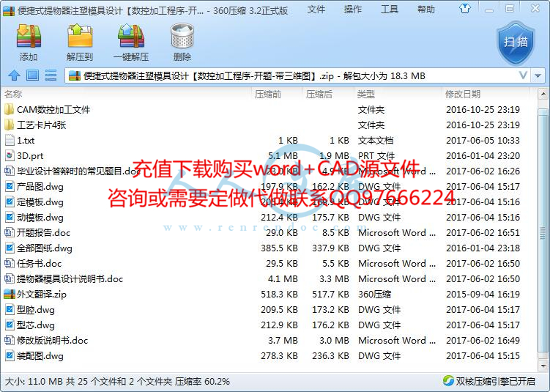Click the 任务书.doc Word icon
Viewport: 550px width, 392px height.
point(10,263)
